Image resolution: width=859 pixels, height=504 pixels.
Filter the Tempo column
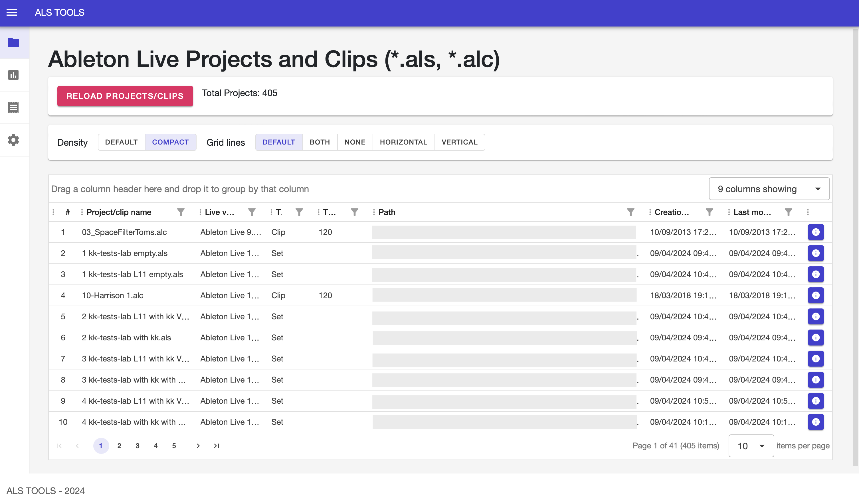tap(355, 212)
